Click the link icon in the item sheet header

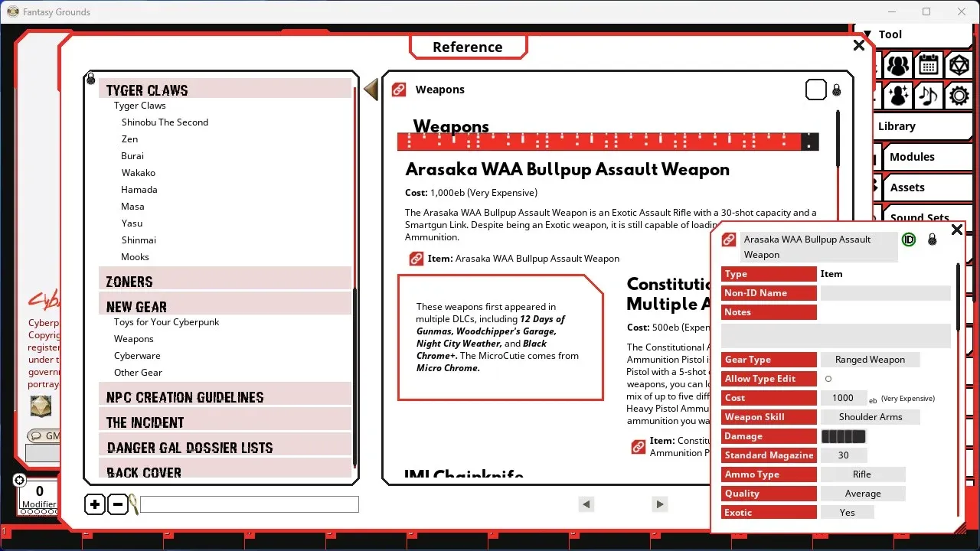point(729,240)
